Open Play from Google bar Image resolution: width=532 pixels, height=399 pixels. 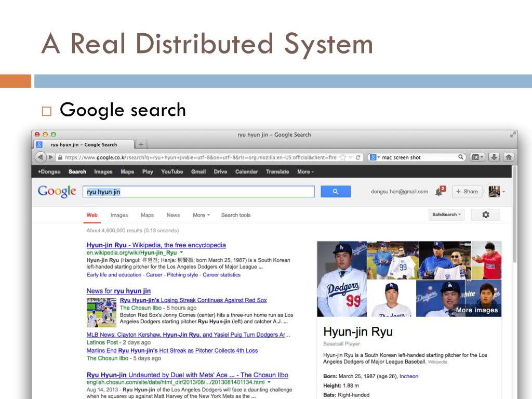pyautogui.click(x=148, y=171)
